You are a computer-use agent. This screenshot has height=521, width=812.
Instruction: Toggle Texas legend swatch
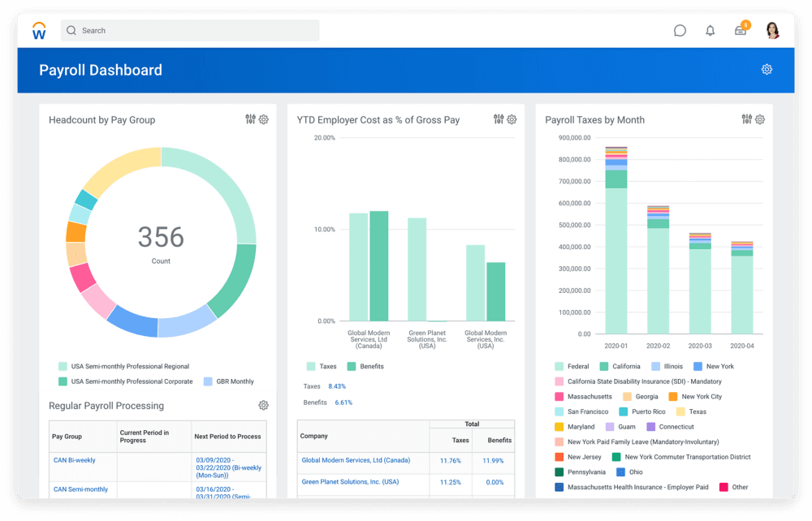pyautogui.click(x=680, y=411)
